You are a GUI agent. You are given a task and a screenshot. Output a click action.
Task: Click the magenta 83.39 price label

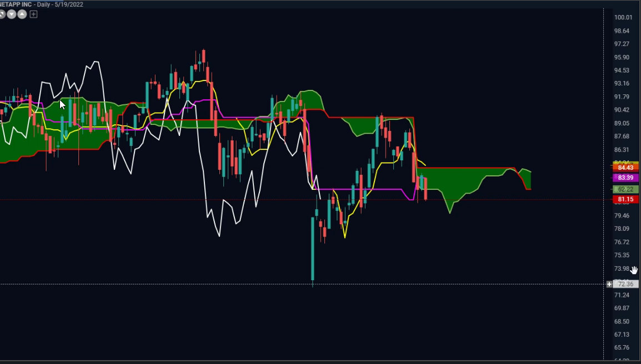[x=625, y=178]
